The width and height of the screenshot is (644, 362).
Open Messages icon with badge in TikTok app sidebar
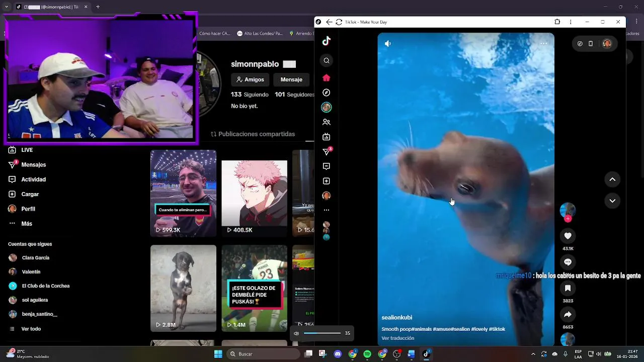tap(327, 151)
